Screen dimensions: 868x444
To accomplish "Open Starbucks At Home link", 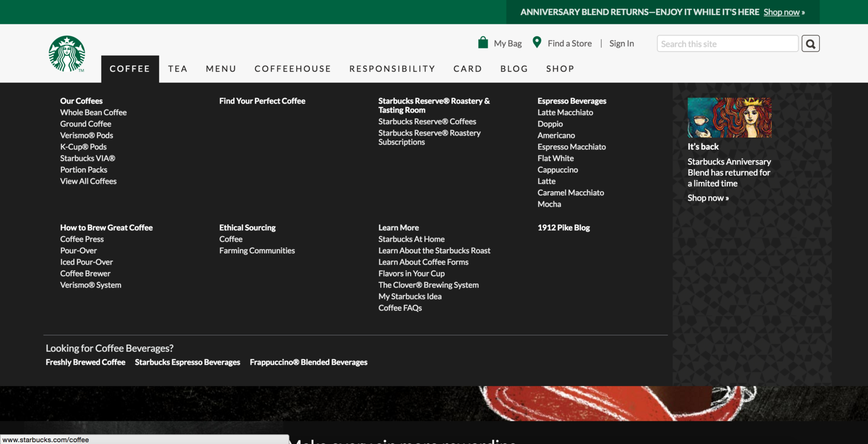I will 412,239.
